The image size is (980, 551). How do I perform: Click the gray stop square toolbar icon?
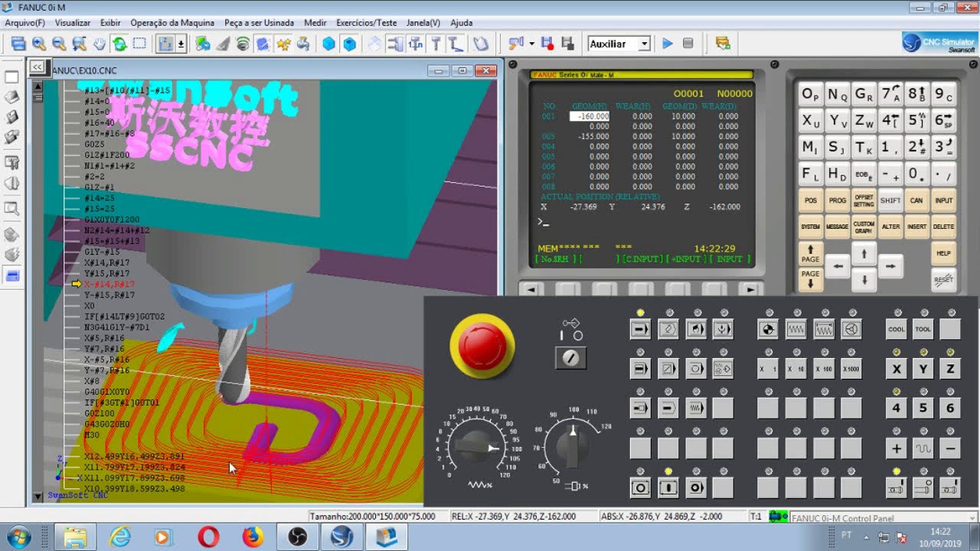click(688, 44)
